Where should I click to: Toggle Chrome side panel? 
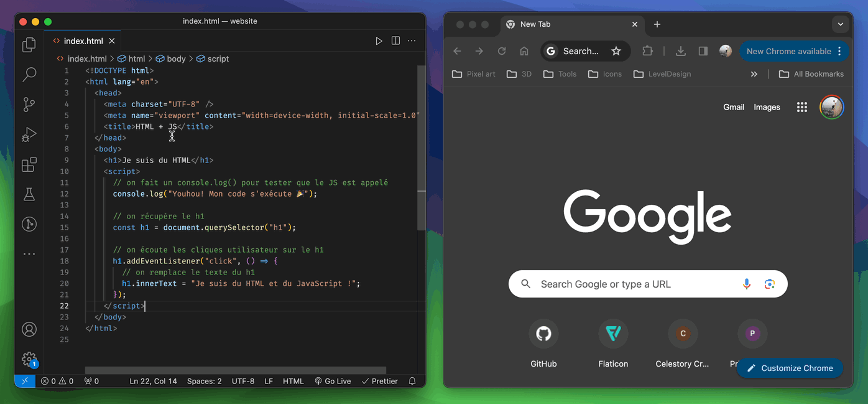click(703, 51)
